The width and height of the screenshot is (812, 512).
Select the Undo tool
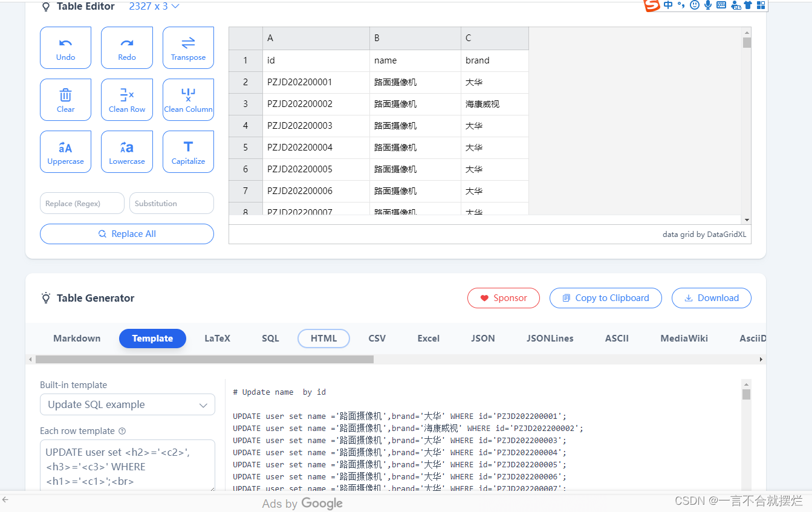click(x=65, y=47)
